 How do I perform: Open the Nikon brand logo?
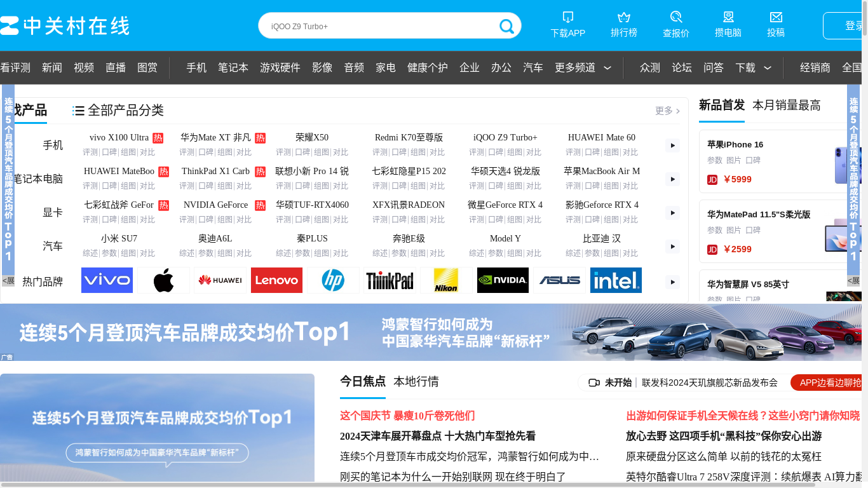pos(446,280)
